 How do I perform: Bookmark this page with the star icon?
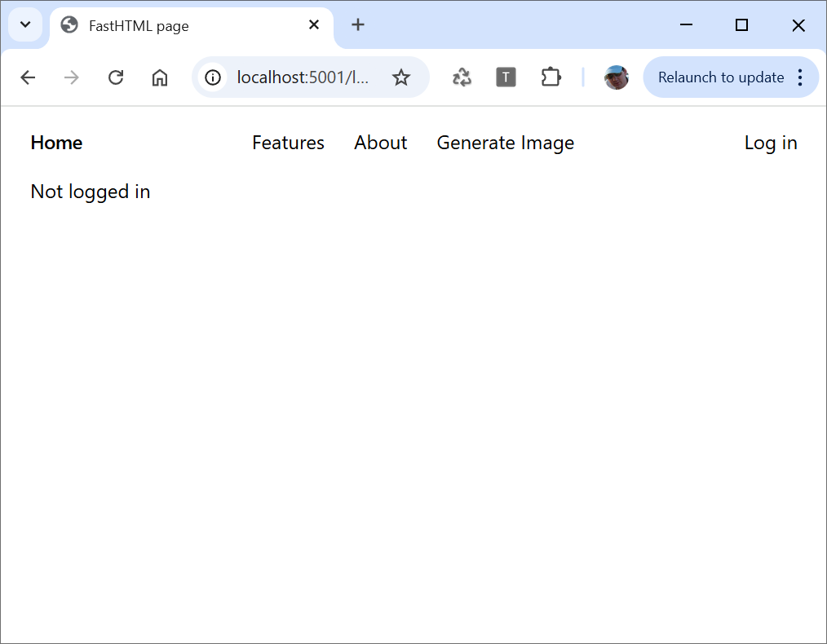[x=400, y=77]
